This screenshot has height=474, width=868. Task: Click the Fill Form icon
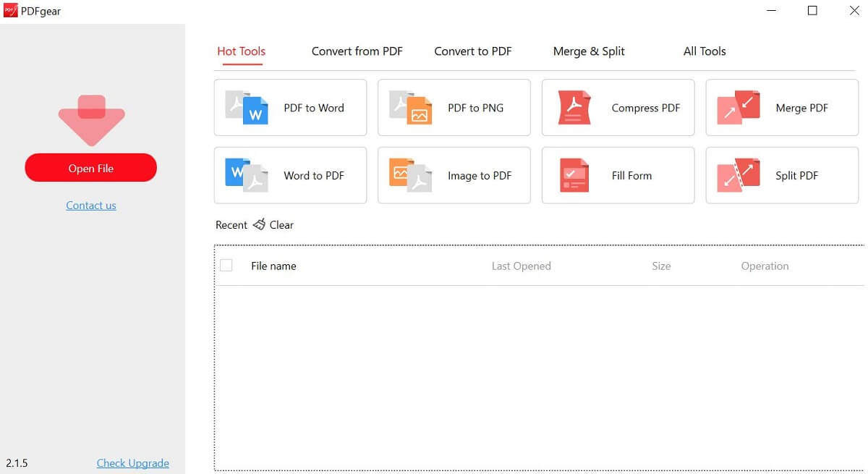(x=574, y=175)
